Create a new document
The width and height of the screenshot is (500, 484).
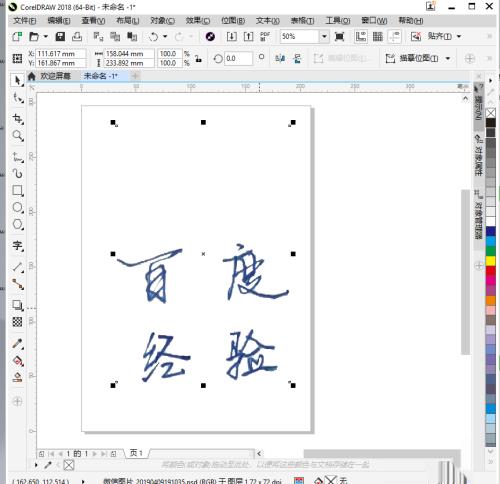tap(17, 36)
